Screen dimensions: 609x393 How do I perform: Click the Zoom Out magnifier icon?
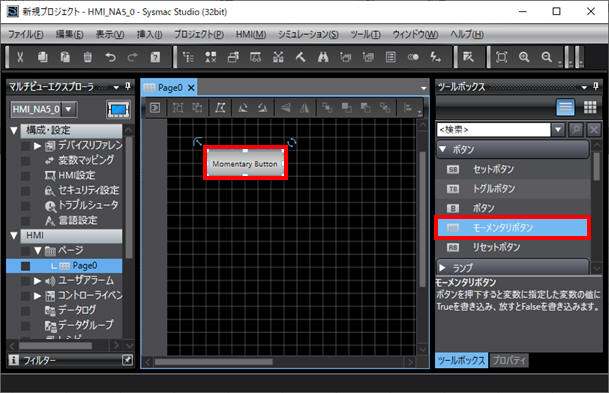point(546,57)
